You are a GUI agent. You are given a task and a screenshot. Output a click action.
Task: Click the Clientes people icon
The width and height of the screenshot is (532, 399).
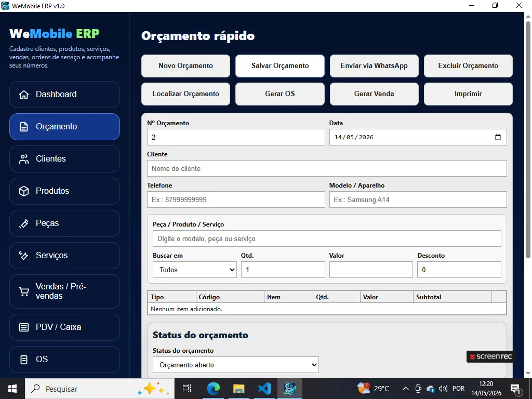tap(24, 159)
